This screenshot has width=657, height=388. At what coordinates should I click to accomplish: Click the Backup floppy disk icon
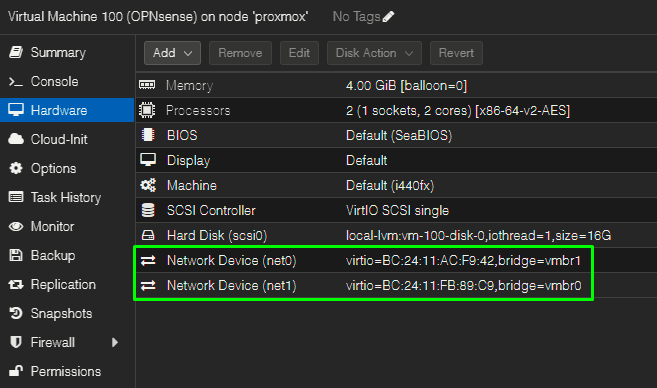tap(16, 255)
